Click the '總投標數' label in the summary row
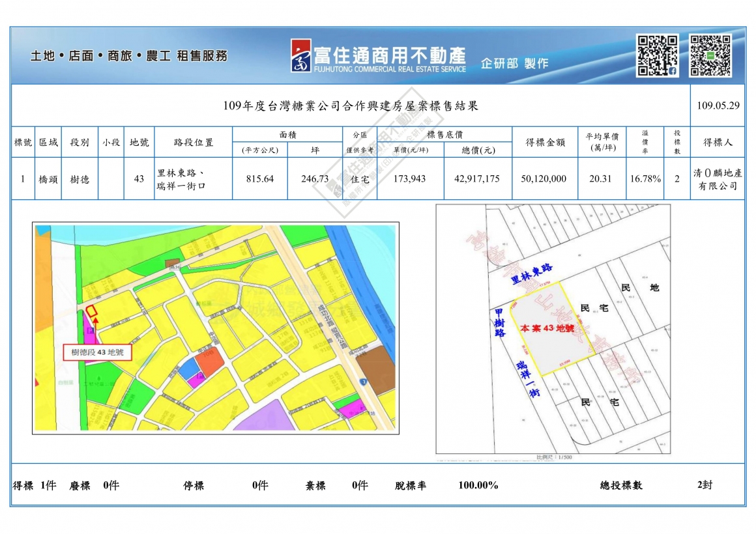 coord(622,485)
